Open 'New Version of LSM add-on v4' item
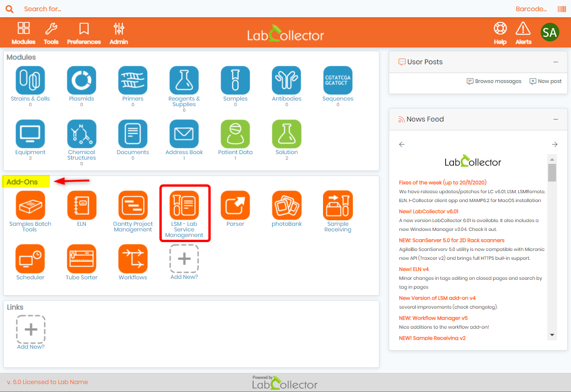The image size is (571, 392). 437,298
